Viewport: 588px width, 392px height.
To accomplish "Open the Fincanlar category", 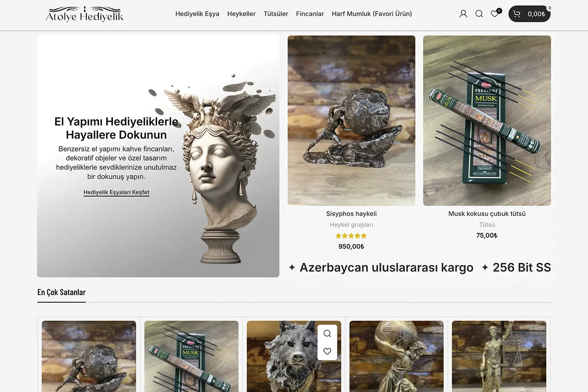I will 310,14.
